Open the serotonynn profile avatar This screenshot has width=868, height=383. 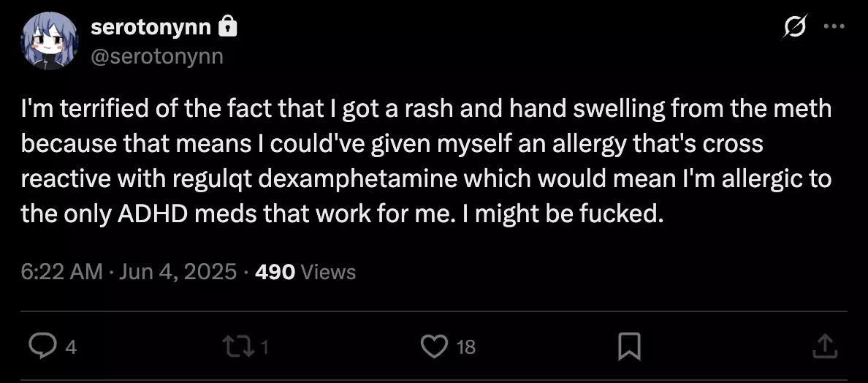coord(49,42)
